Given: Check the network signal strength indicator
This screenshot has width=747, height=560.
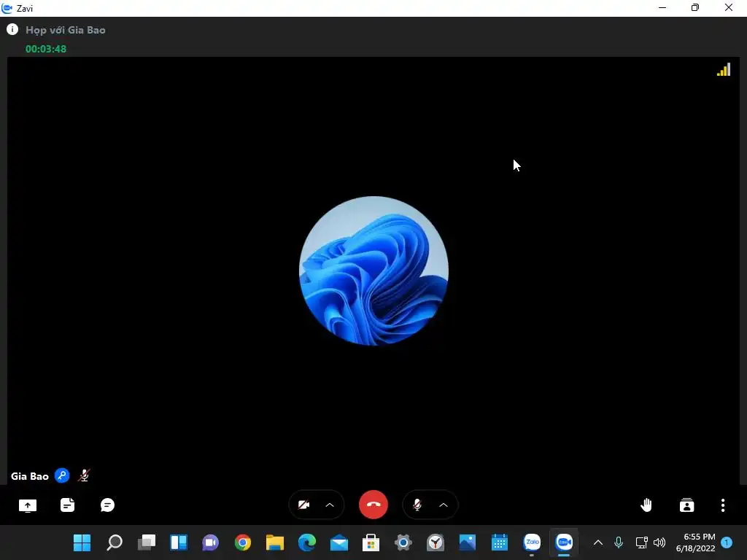Looking at the screenshot, I should (723, 70).
